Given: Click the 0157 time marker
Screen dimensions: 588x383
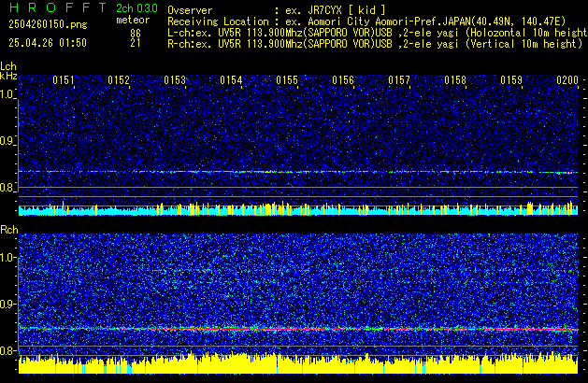Looking at the screenshot, I should [399, 80].
